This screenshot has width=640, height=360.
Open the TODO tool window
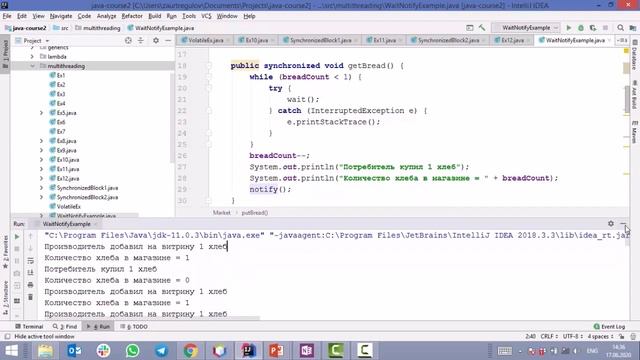(135, 327)
